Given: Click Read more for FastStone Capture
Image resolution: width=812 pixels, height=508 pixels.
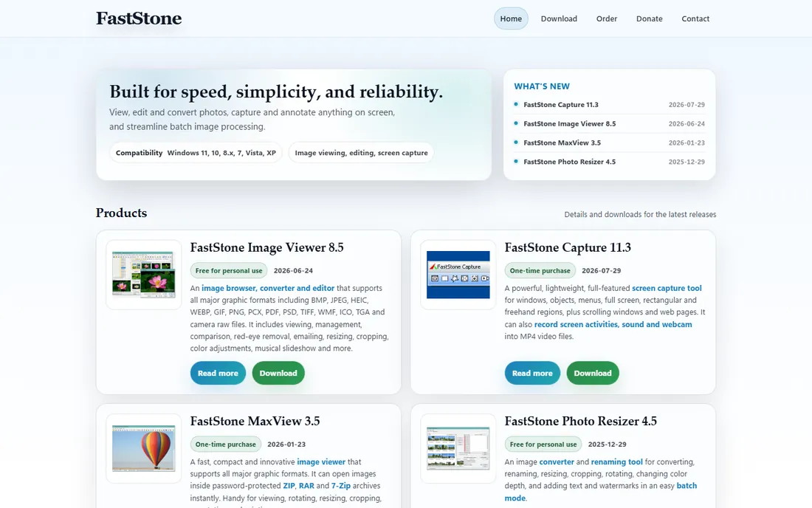Looking at the screenshot, I should 532,373.
